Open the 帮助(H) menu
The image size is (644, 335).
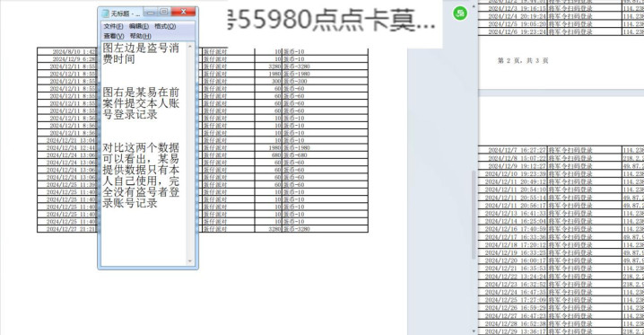click(141, 36)
